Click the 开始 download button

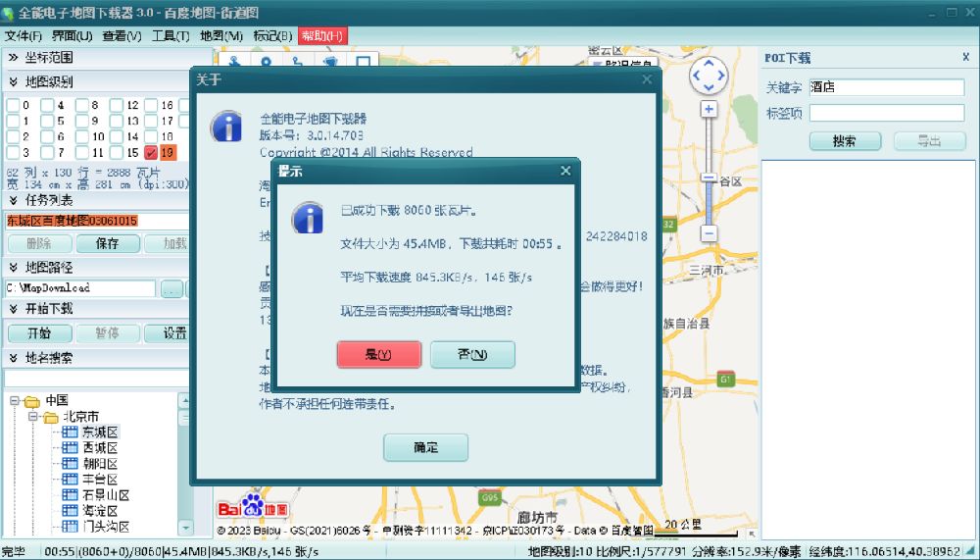coord(39,332)
